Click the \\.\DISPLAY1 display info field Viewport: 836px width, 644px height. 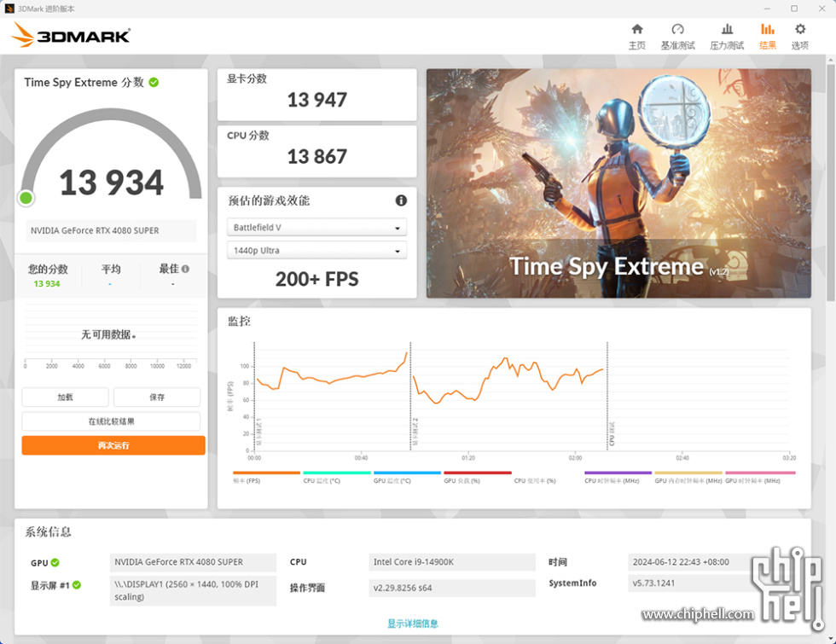tap(193, 590)
